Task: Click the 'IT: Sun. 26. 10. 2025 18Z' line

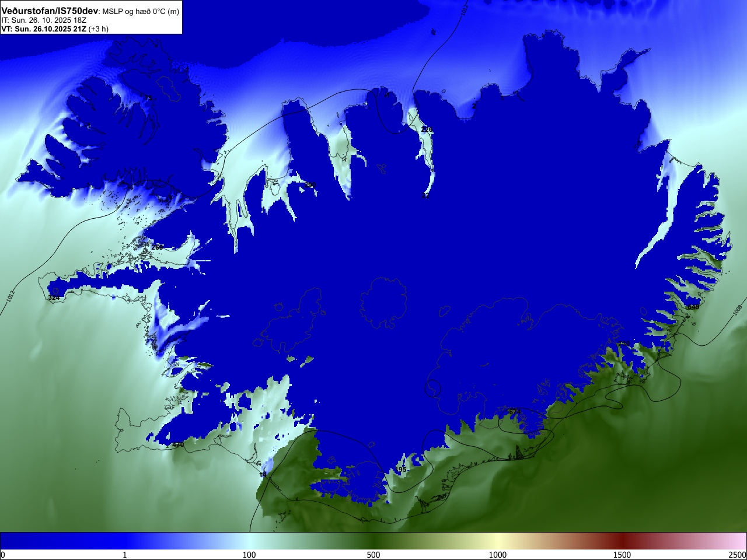Action: pos(44,20)
